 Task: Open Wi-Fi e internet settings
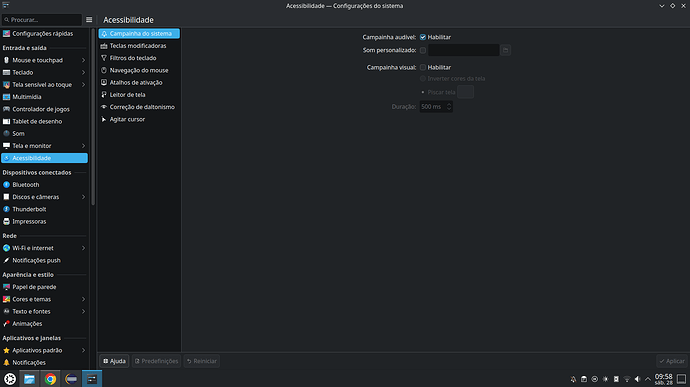44,248
